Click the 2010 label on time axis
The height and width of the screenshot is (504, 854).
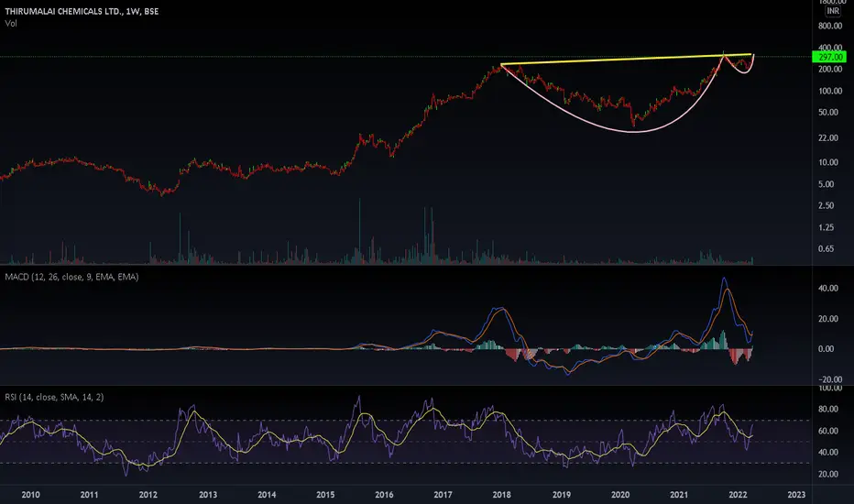[x=30, y=495]
